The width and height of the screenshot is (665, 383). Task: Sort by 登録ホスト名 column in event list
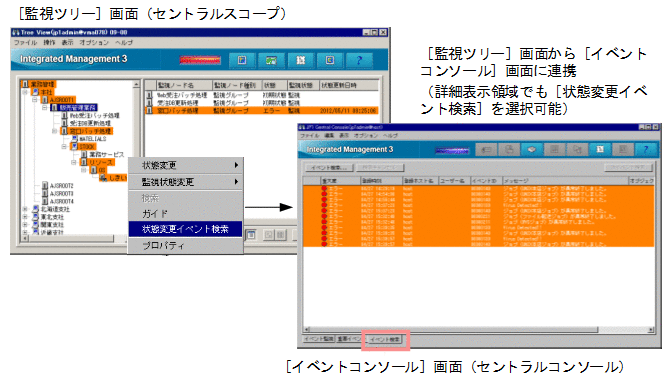(419, 181)
